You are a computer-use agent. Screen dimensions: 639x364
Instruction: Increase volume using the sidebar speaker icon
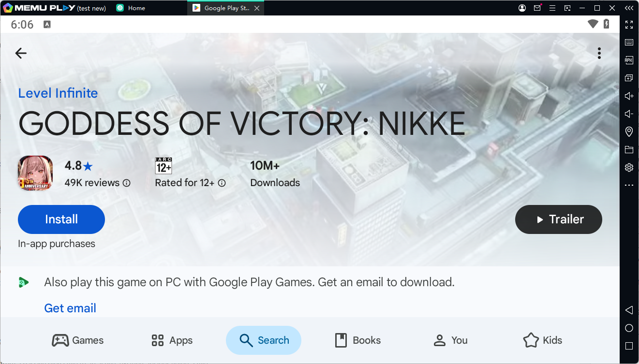pyautogui.click(x=629, y=96)
